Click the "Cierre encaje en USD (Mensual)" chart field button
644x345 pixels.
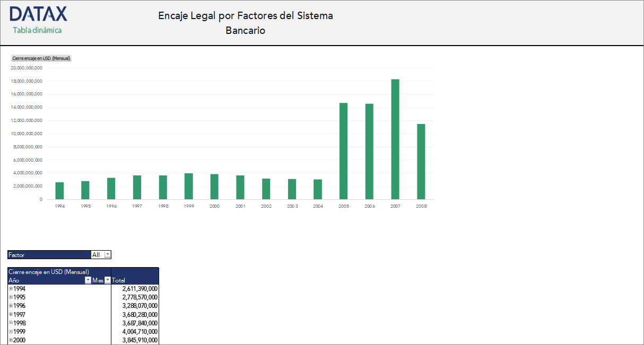41,58
